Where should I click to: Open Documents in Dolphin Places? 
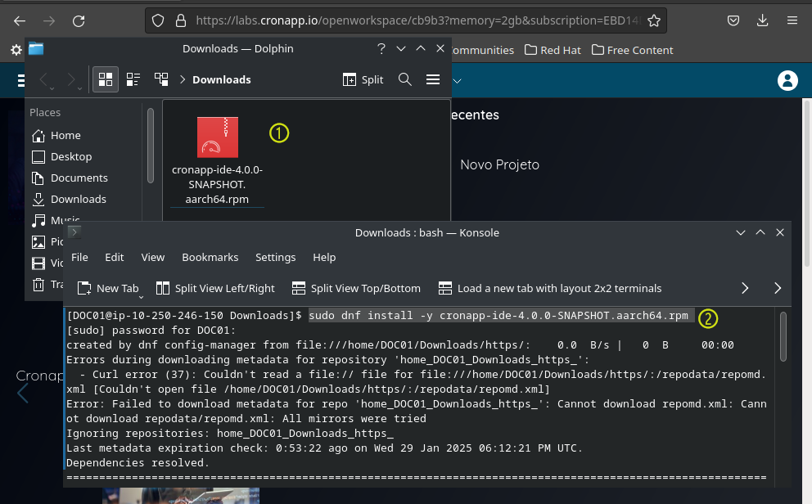(x=70, y=178)
